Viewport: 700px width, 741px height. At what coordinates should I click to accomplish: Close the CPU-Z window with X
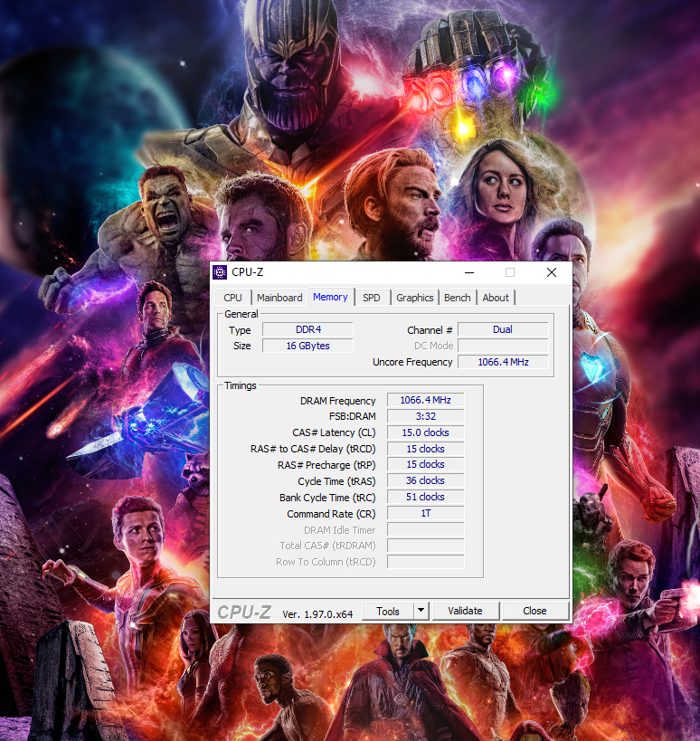(x=551, y=272)
